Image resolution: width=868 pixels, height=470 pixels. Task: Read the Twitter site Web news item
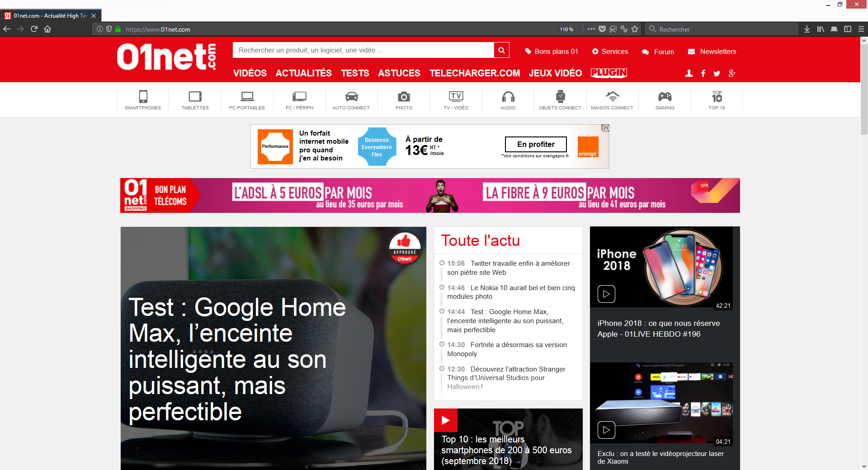509,268
